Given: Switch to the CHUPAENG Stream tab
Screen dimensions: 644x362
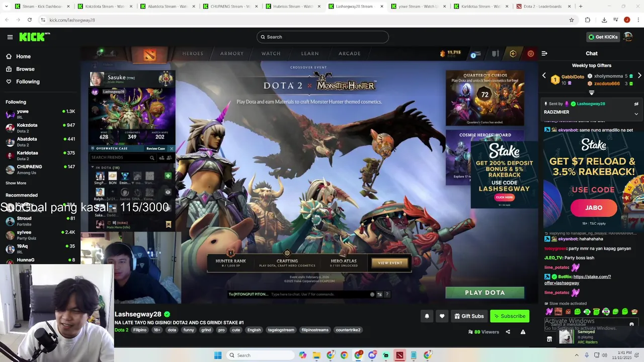Looking at the screenshot, I should point(230,7).
